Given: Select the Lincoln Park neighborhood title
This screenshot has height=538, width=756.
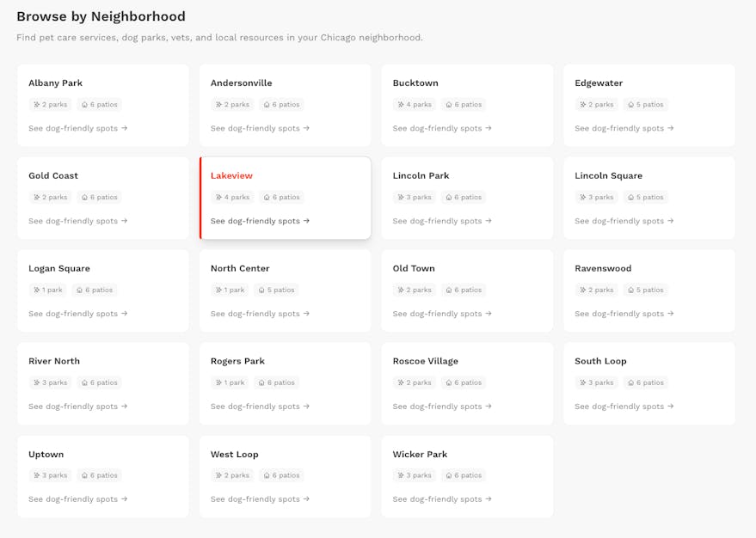Looking at the screenshot, I should [x=421, y=175].
